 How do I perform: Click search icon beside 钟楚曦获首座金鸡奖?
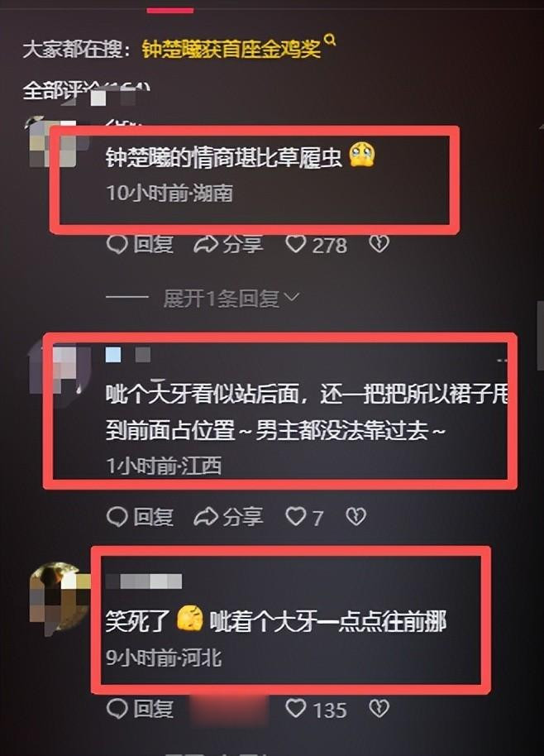(x=330, y=40)
